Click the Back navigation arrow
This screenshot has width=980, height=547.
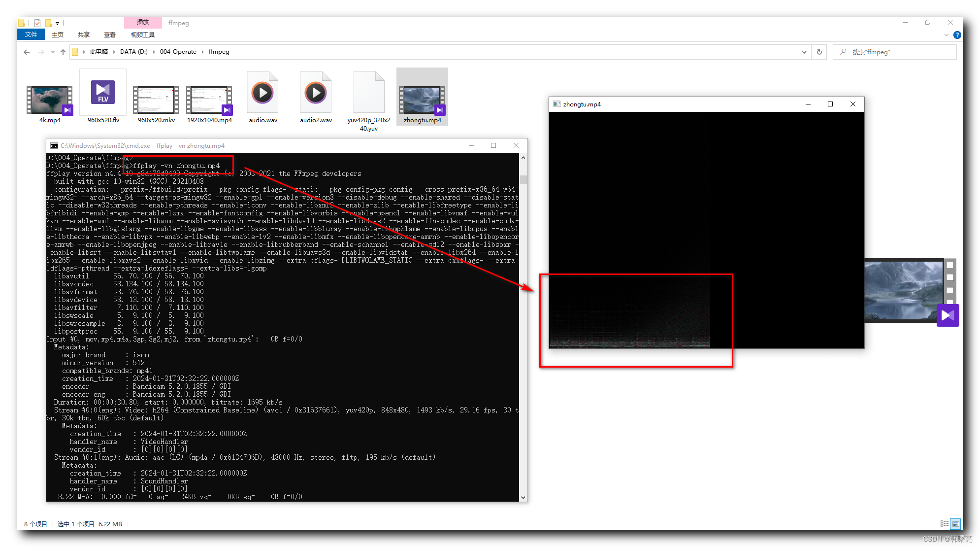click(x=27, y=52)
